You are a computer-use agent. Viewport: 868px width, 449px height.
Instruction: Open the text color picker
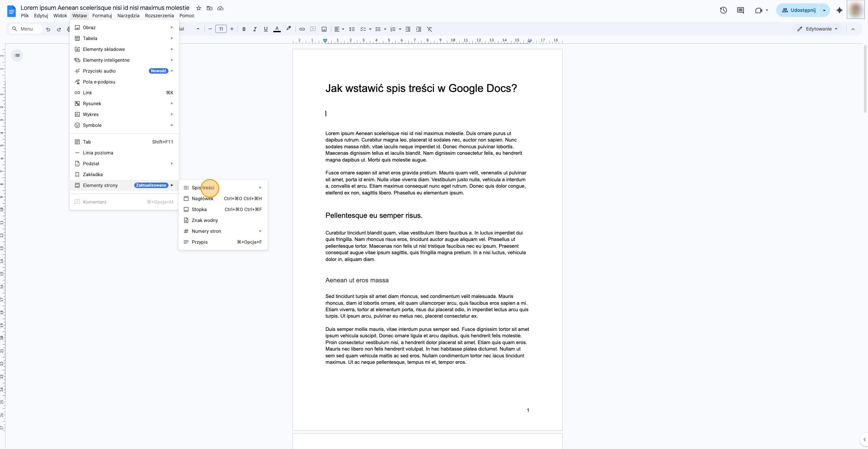pos(277,29)
